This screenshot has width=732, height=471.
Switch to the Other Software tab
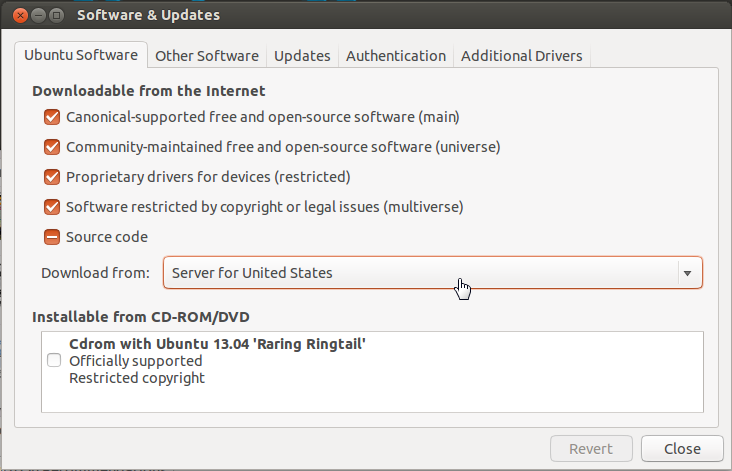click(207, 56)
